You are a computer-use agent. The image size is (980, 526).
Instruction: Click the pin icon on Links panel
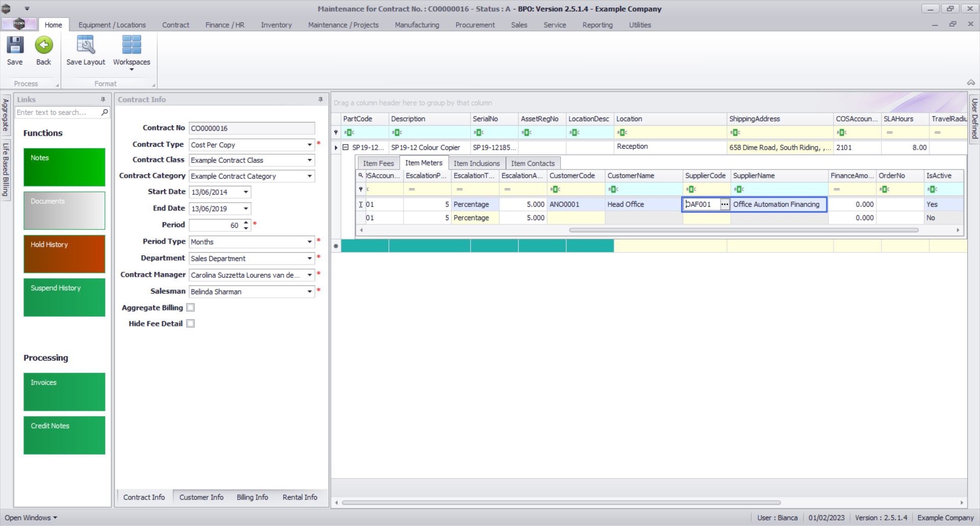(103, 100)
